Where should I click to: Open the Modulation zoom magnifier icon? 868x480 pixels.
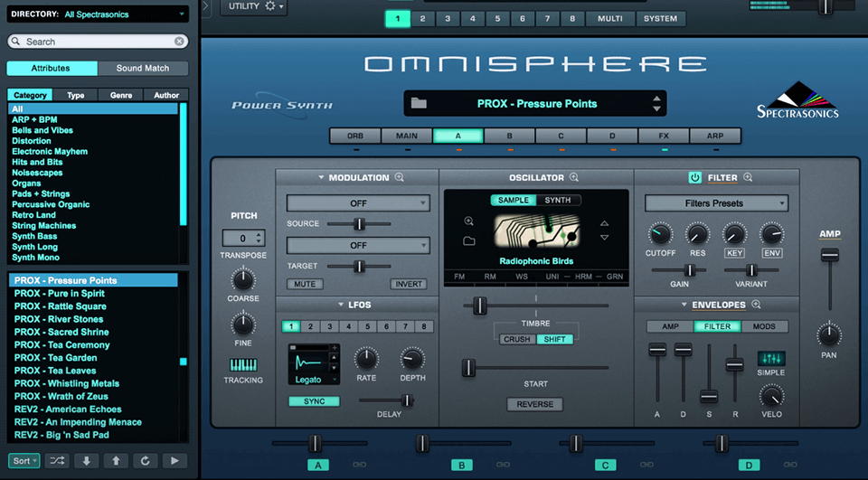[399, 177]
